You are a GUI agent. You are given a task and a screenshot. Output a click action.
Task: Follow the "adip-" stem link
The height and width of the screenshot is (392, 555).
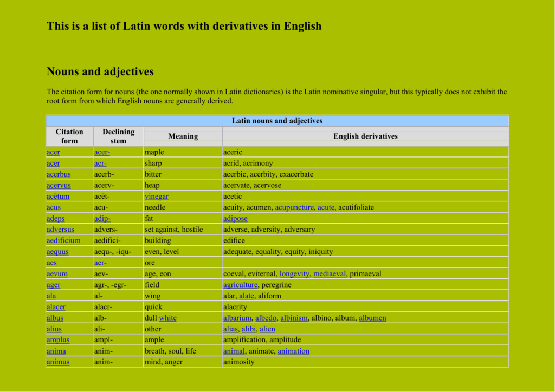coord(101,218)
